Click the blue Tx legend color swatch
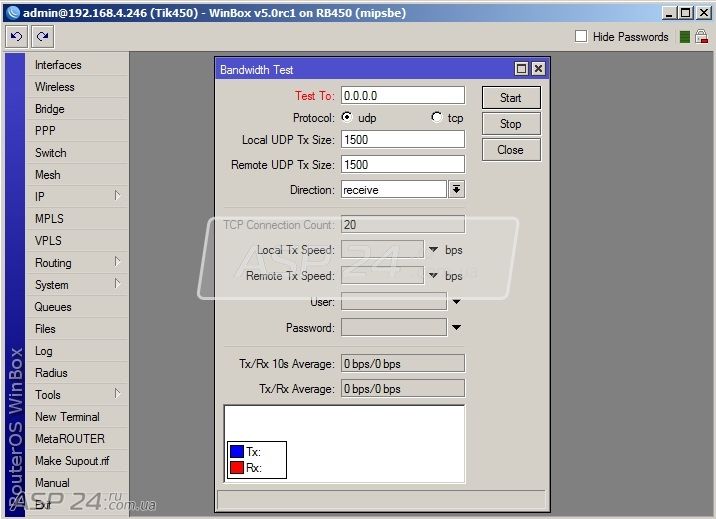The height and width of the screenshot is (519, 716). 237,451
